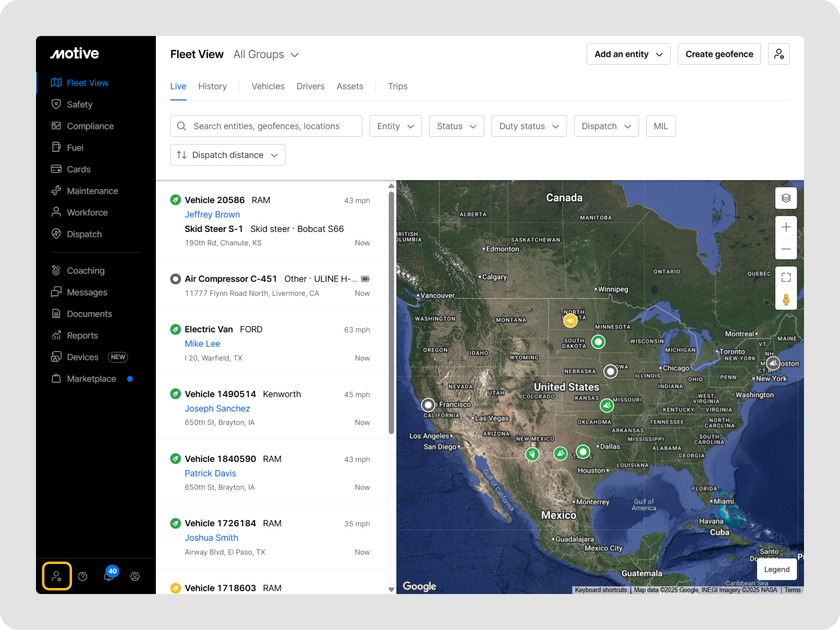Viewport: 840px width, 630px height.
Task: Click the user settings icon top right
Action: click(778, 54)
